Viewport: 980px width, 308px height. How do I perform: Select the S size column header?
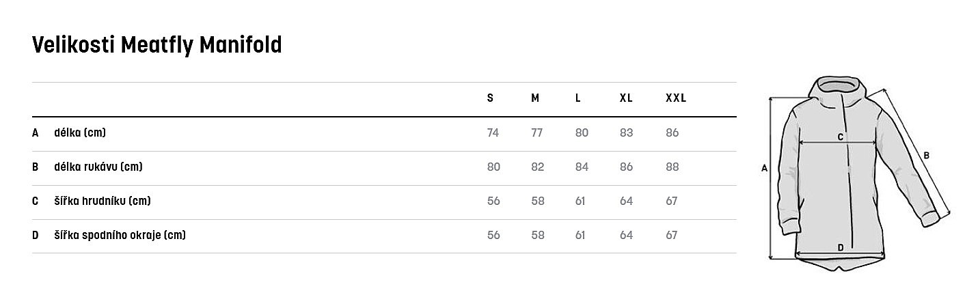pyautogui.click(x=490, y=98)
